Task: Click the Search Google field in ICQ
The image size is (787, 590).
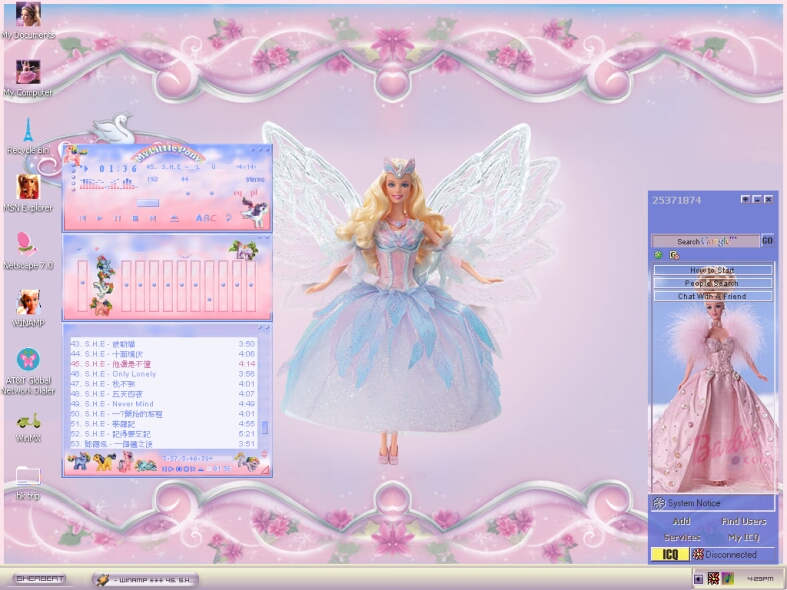Action: pyautogui.click(x=705, y=241)
